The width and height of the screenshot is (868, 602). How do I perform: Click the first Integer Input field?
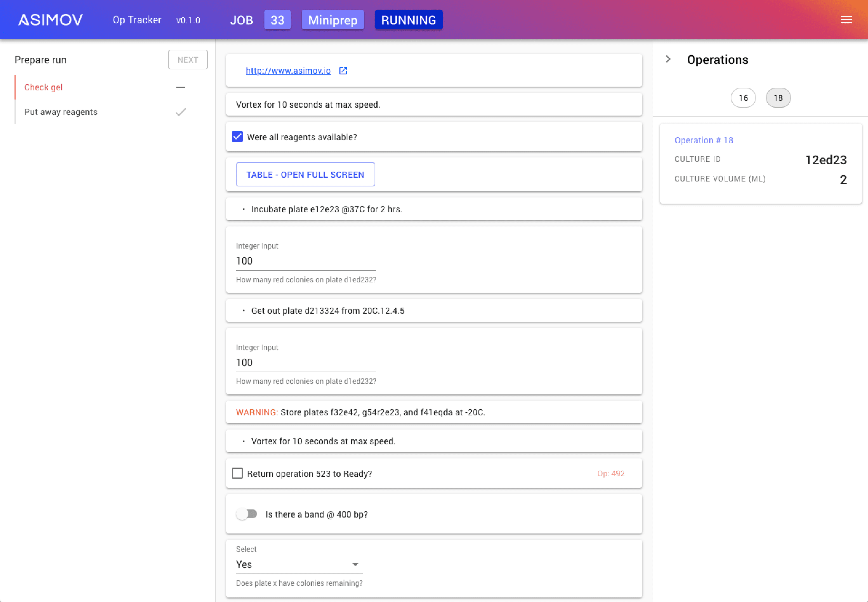305,261
